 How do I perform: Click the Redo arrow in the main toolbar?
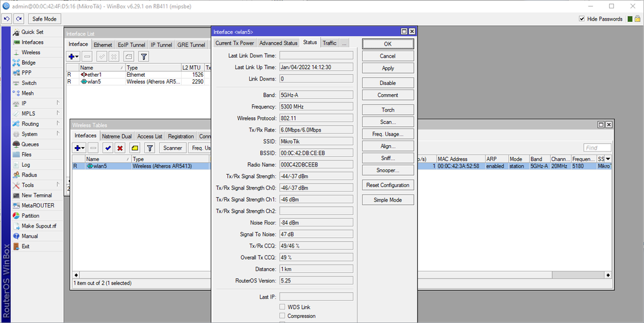point(19,19)
